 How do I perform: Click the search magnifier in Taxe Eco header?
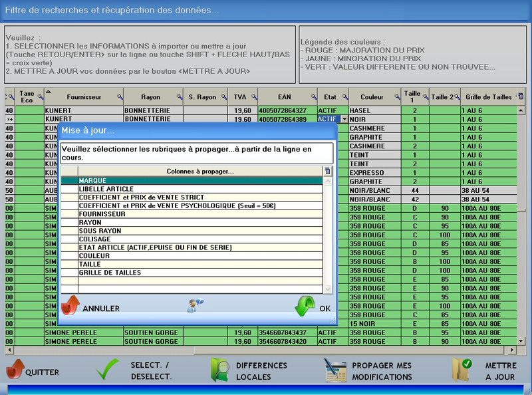coord(41,96)
